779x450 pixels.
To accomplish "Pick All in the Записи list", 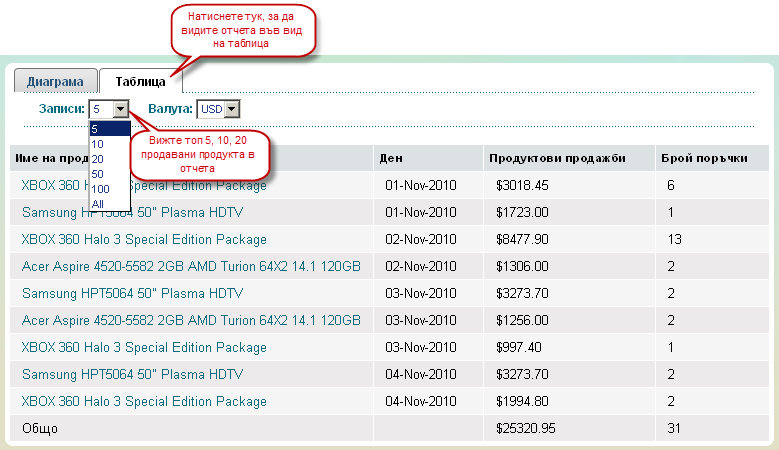I will (x=97, y=204).
